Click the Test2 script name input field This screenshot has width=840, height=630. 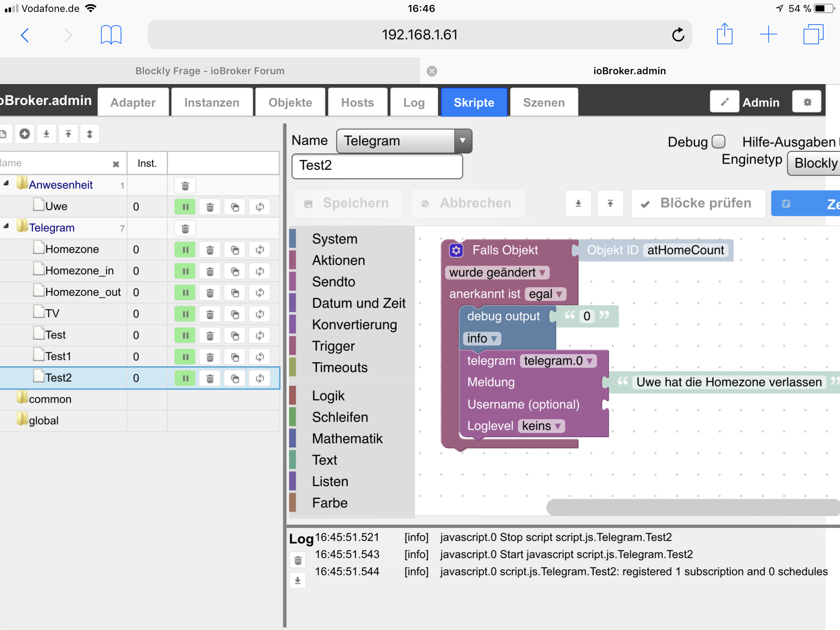pos(377,166)
